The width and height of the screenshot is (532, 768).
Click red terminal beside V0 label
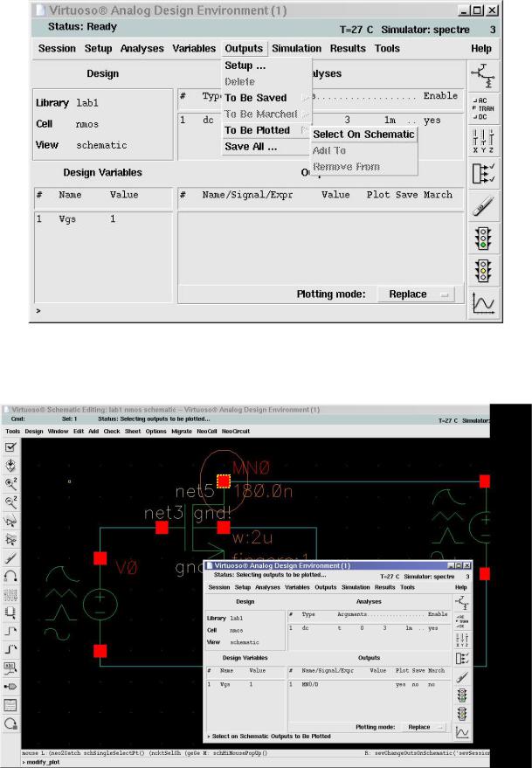click(x=100, y=558)
